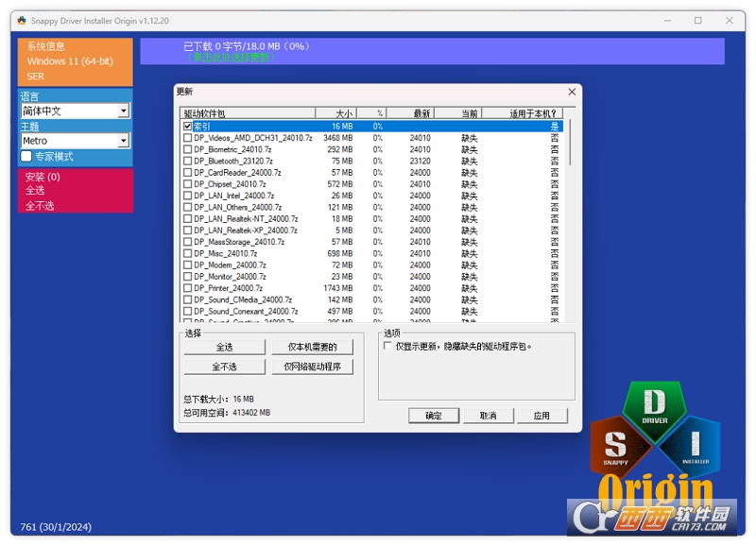
Task: Enable 专家模式 expert mode checkbox
Action: pyautogui.click(x=26, y=156)
